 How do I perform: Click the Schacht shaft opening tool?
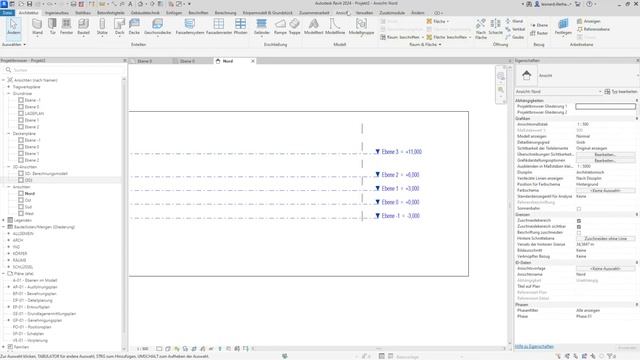click(495, 27)
